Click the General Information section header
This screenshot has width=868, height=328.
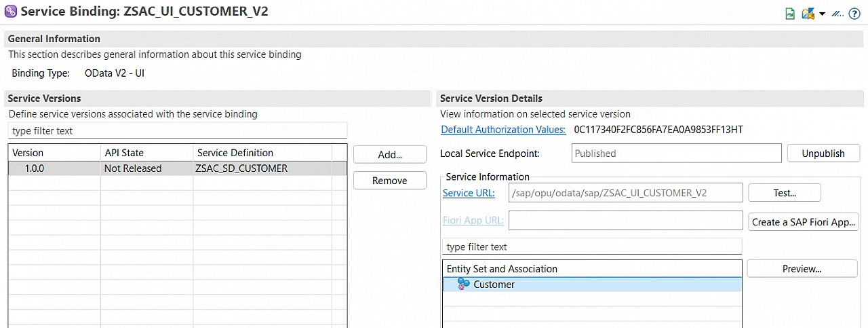pyautogui.click(x=434, y=39)
